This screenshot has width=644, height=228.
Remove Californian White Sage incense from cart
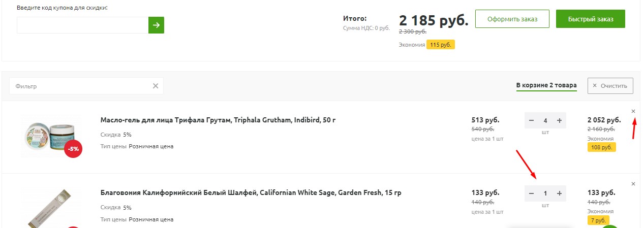pyautogui.click(x=633, y=184)
